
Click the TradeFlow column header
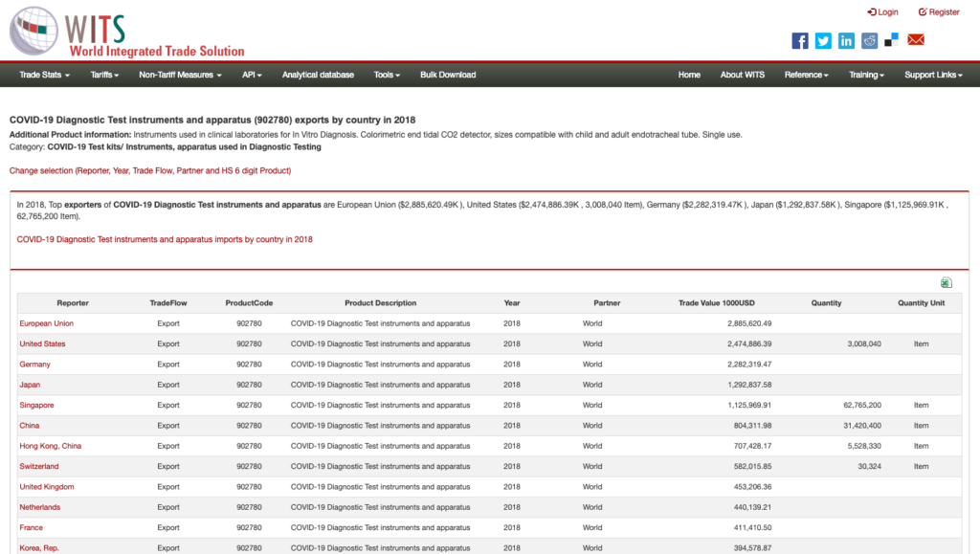pos(168,303)
